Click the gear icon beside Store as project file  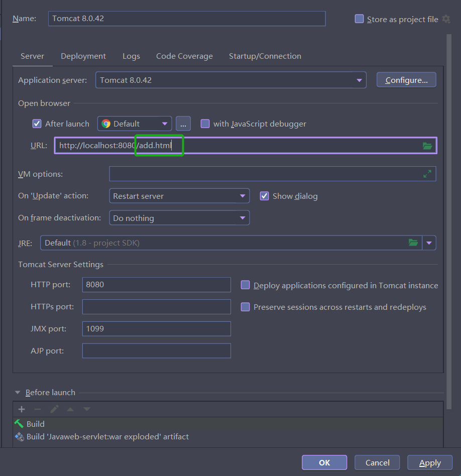[446, 19]
